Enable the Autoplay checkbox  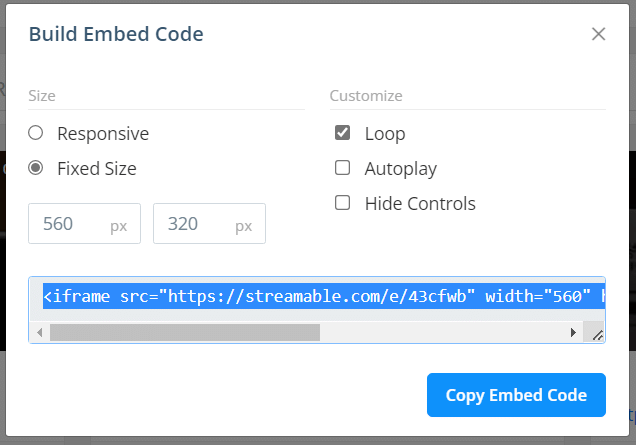pyautogui.click(x=342, y=168)
